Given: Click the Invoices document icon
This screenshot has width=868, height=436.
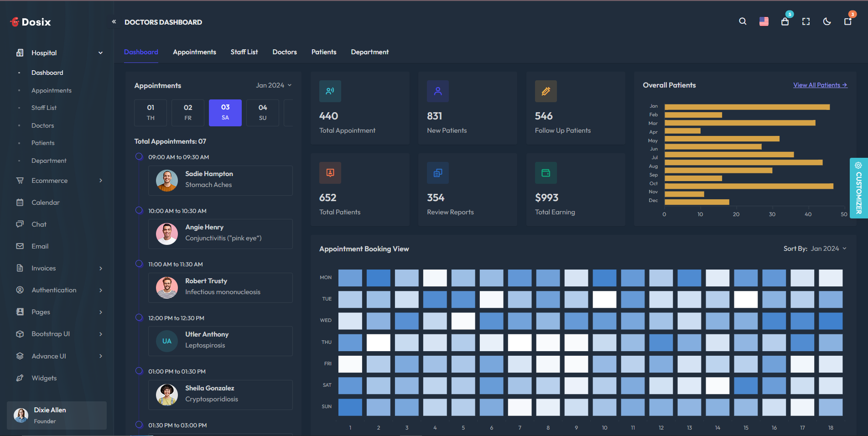Looking at the screenshot, I should (x=20, y=268).
